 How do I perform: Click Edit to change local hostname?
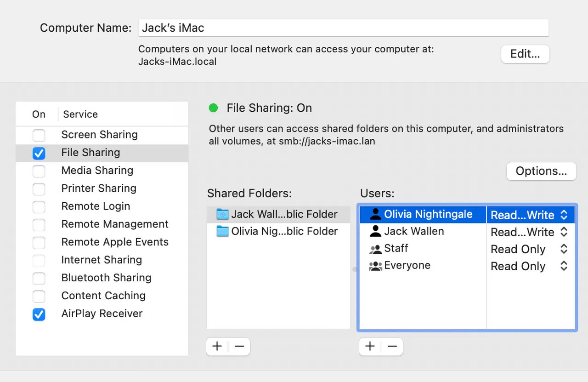(525, 54)
